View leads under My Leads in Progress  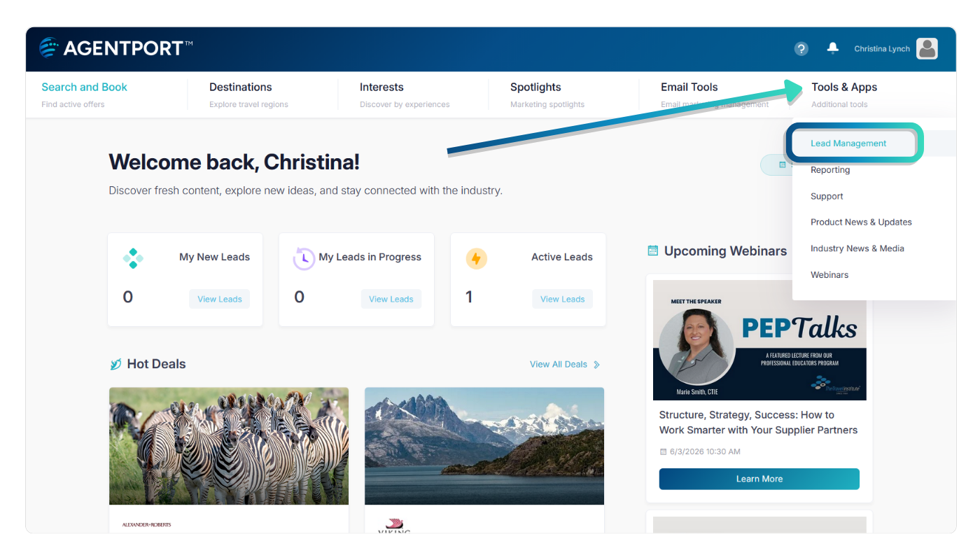[391, 299]
